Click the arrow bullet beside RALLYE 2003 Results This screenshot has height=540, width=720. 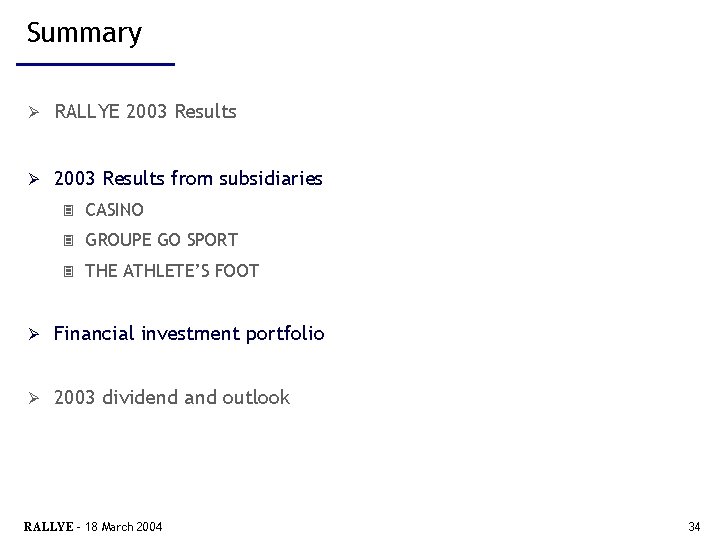(34, 112)
